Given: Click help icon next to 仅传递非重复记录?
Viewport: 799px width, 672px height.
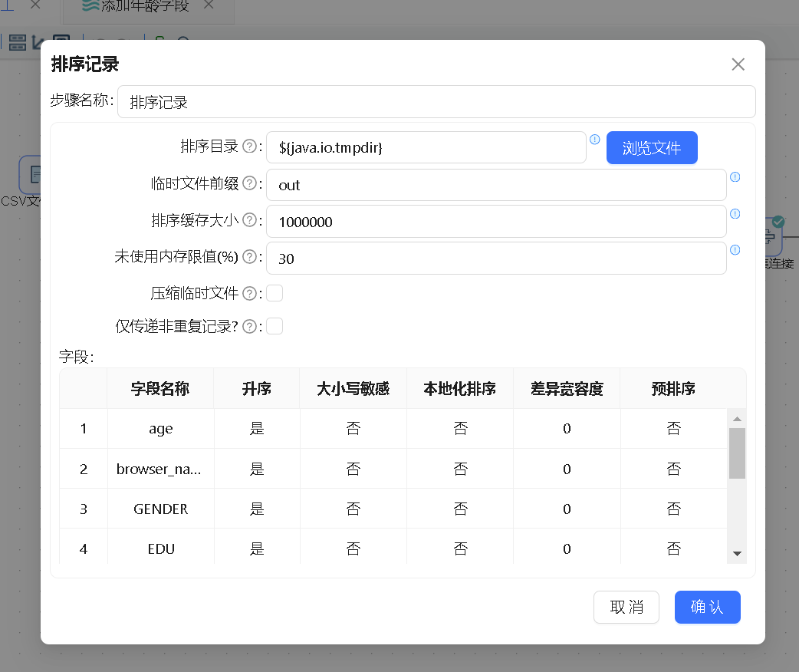Looking at the screenshot, I should pos(250,326).
